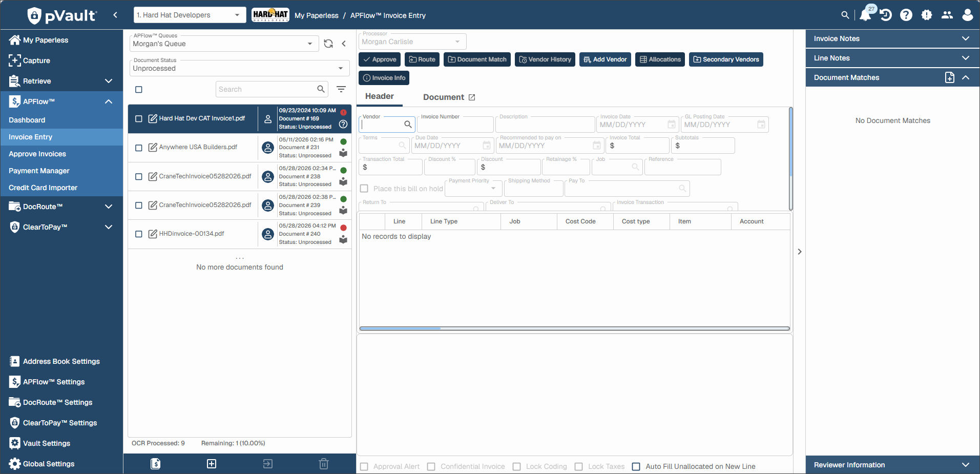Click the Approve button
The width and height of the screenshot is (980, 474).
[380, 59]
